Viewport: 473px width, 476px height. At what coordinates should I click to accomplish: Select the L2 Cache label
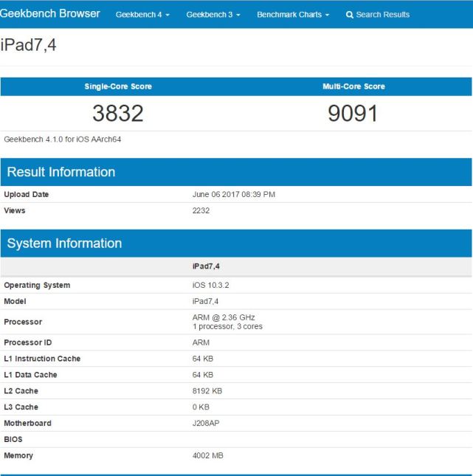pos(21,390)
